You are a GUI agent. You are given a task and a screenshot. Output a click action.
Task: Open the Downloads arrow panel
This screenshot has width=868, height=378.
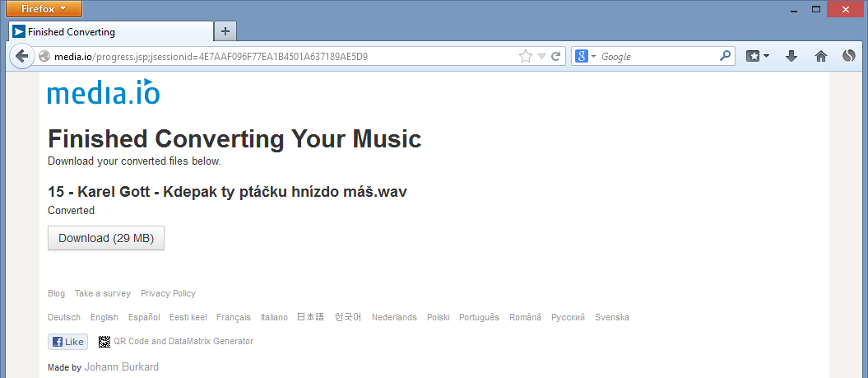tap(791, 56)
